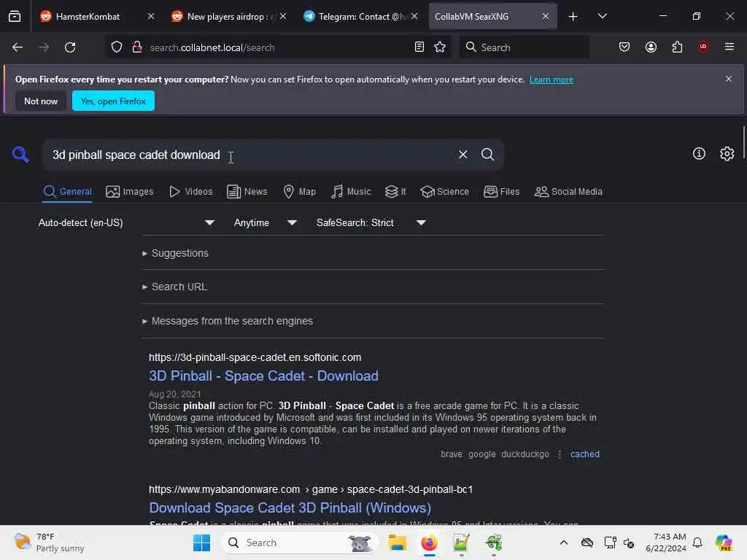
Task: Select General search category
Action: click(67, 192)
